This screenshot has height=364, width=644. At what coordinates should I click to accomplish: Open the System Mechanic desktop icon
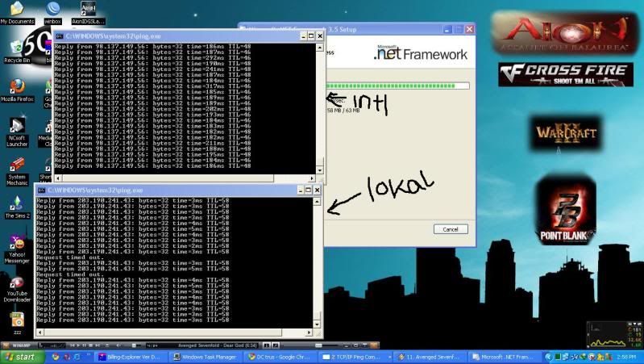pyautogui.click(x=17, y=171)
